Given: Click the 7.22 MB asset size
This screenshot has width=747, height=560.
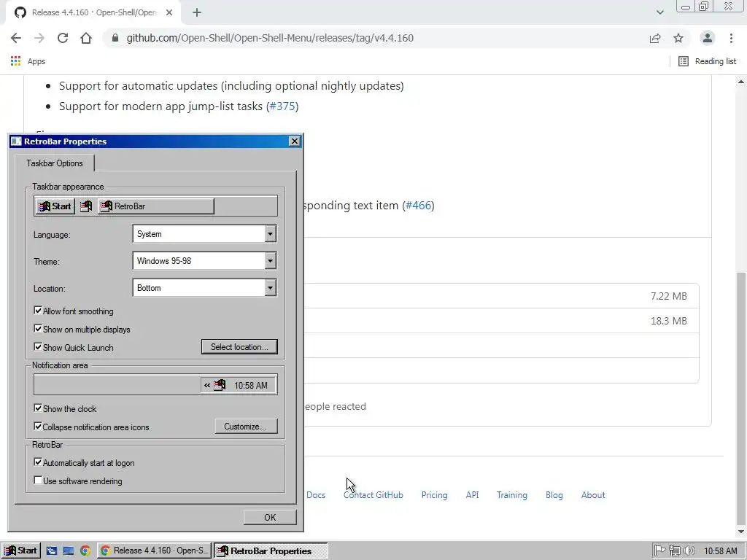Looking at the screenshot, I should pos(669,296).
